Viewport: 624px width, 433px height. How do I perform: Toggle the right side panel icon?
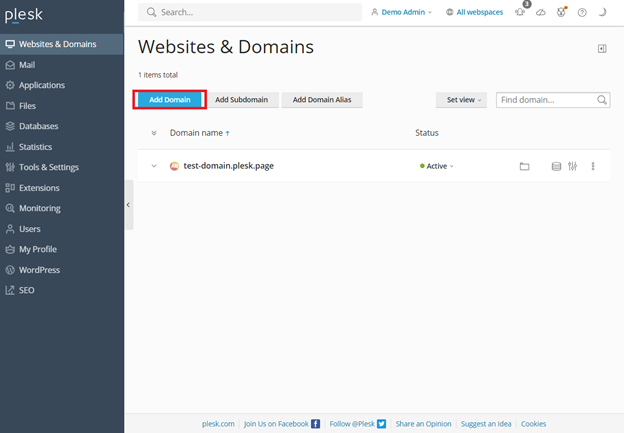click(x=602, y=49)
